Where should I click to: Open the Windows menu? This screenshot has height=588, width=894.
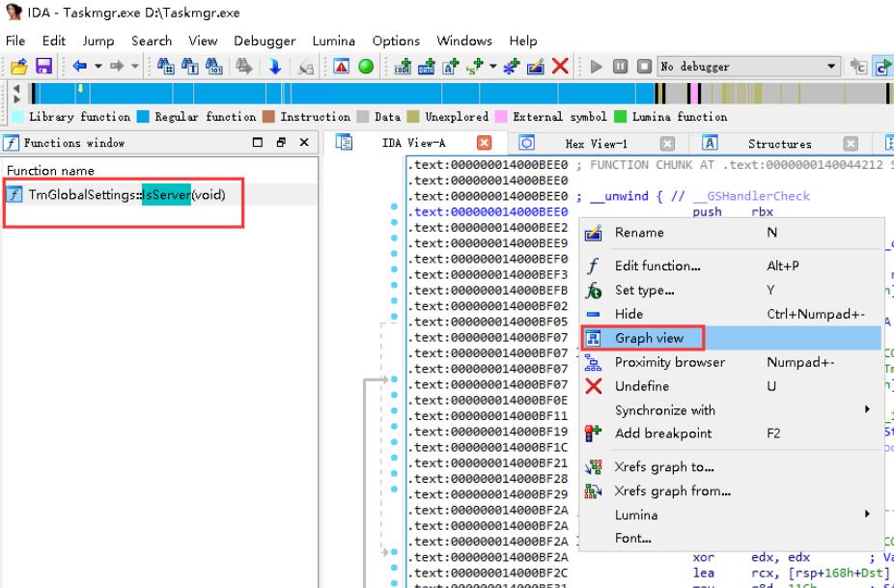[464, 42]
